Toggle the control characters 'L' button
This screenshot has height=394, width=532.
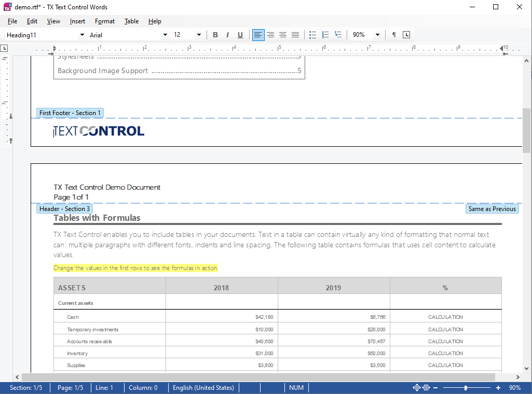pos(407,35)
